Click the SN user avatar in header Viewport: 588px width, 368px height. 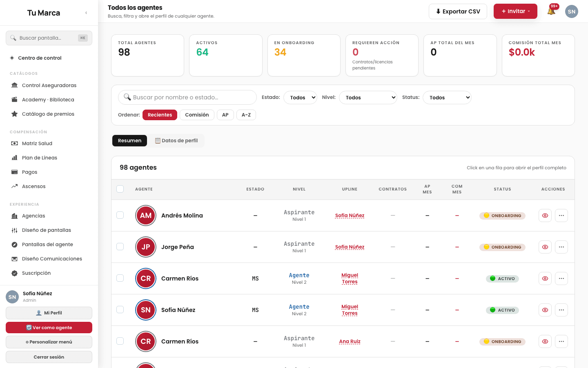[572, 11]
